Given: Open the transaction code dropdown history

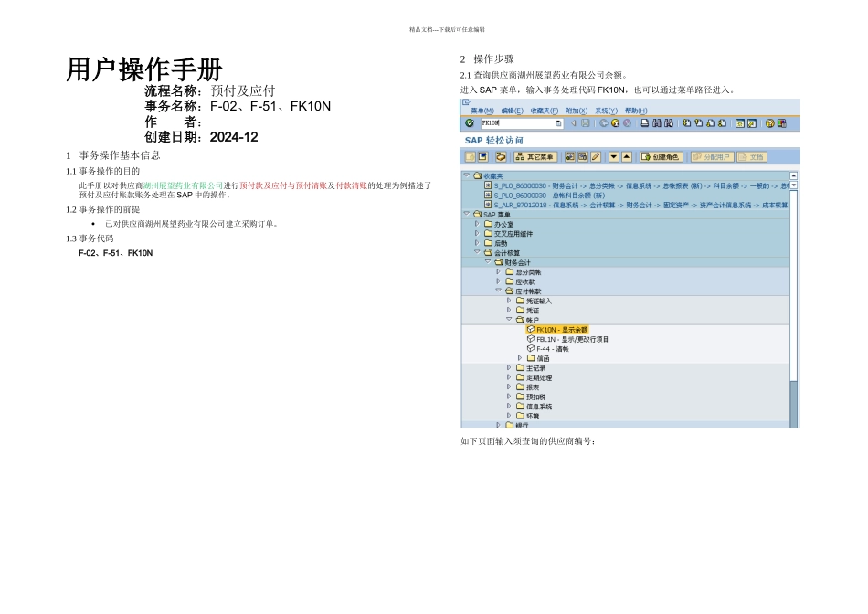Looking at the screenshot, I should tap(558, 122).
